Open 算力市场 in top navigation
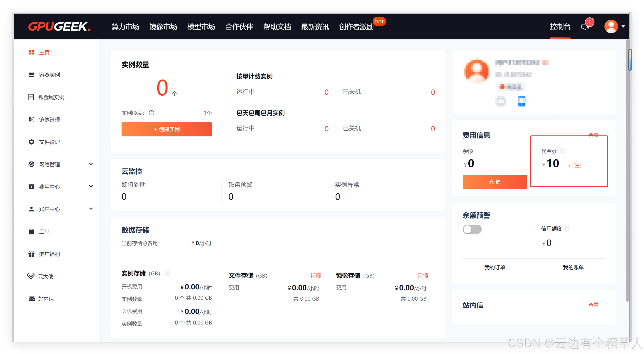The width and height of the screenshot is (644, 354). pos(125,26)
